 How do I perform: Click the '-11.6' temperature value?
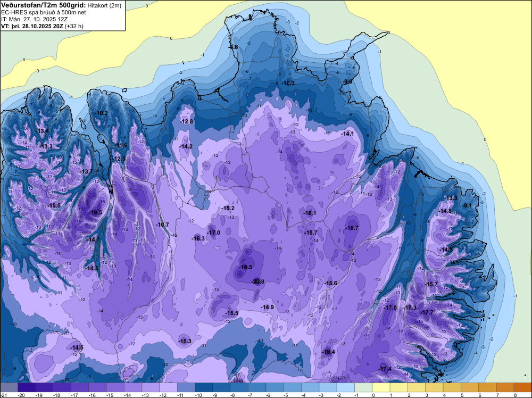[121, 146]
